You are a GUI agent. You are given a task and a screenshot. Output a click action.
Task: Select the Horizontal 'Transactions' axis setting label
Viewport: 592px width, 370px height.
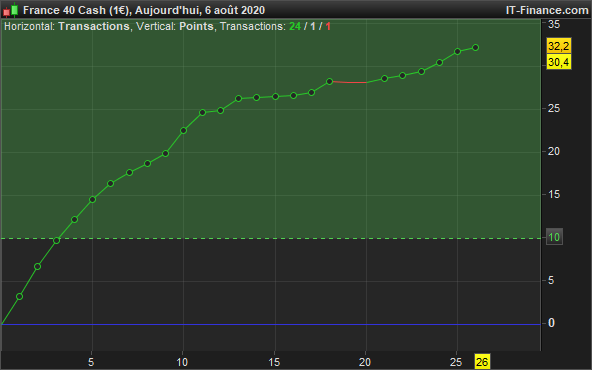94,26
